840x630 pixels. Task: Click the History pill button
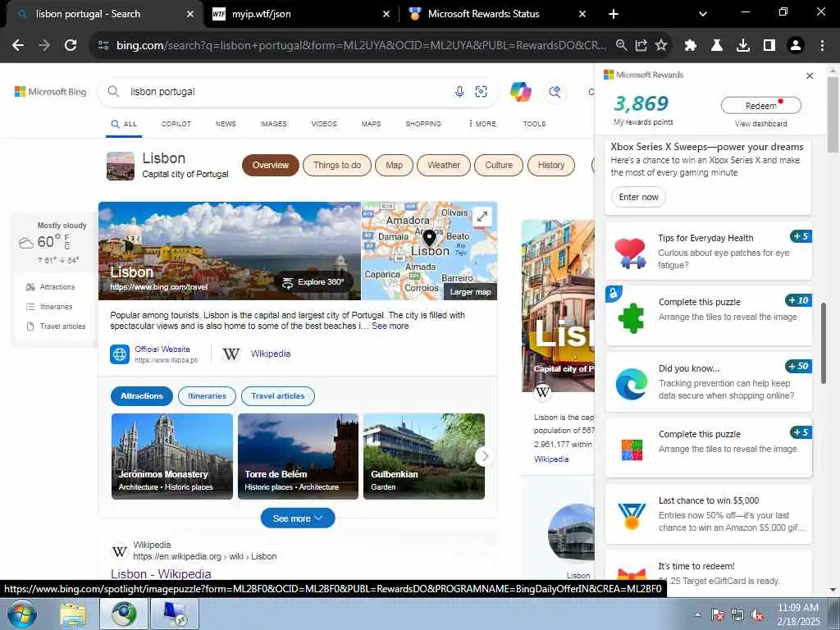[x=551, y=165]
